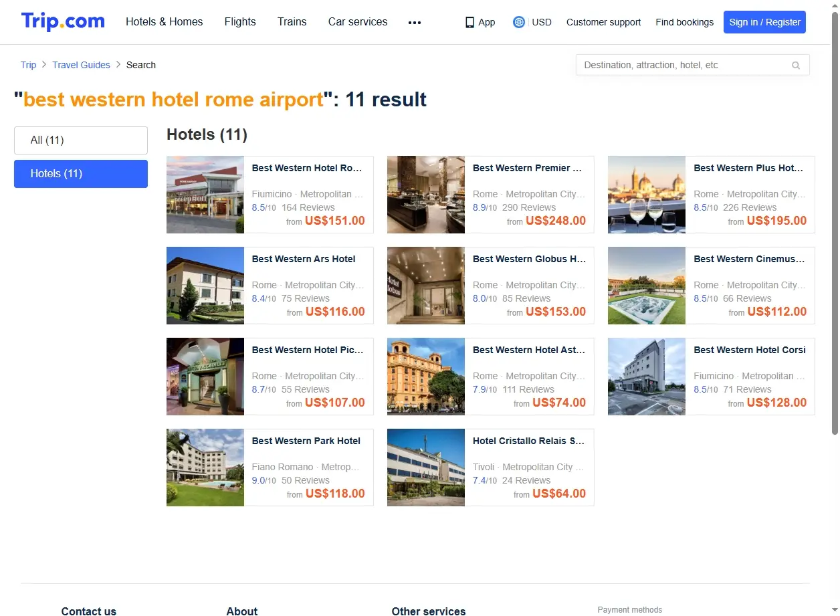Open Customer support link

pyautogui.click(x=603, y=22)
